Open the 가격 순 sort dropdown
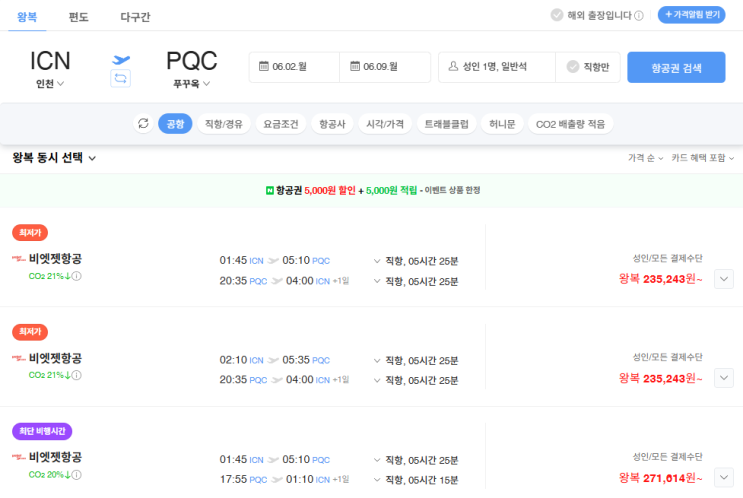This screenshot has height=498, width=743. 644,158
